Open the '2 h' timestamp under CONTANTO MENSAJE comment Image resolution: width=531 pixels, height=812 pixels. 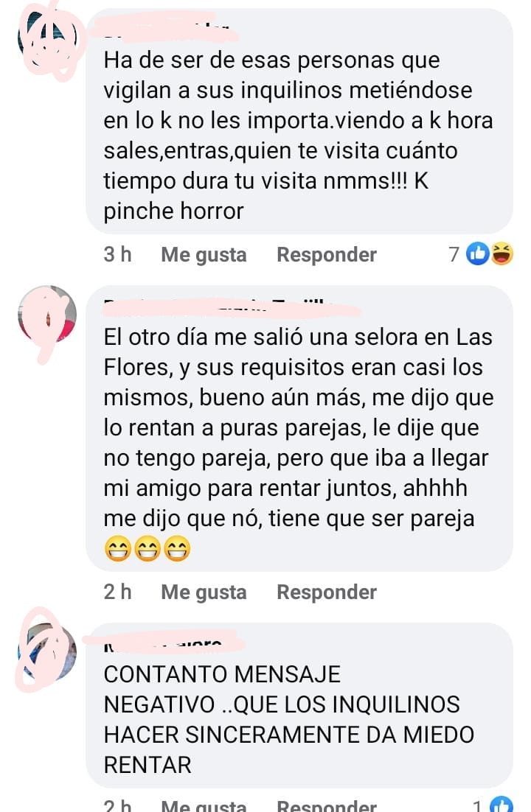118,805
